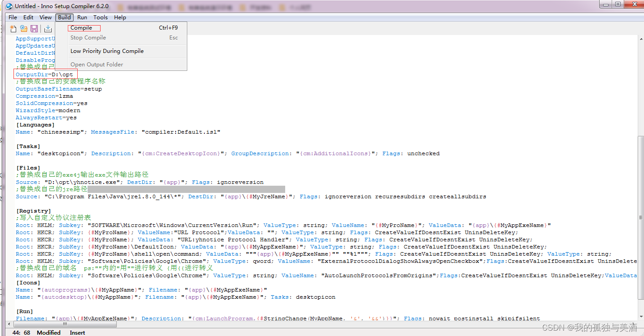Click the "compiler:Default.isl" messages file value

click(x=181, y=132)
